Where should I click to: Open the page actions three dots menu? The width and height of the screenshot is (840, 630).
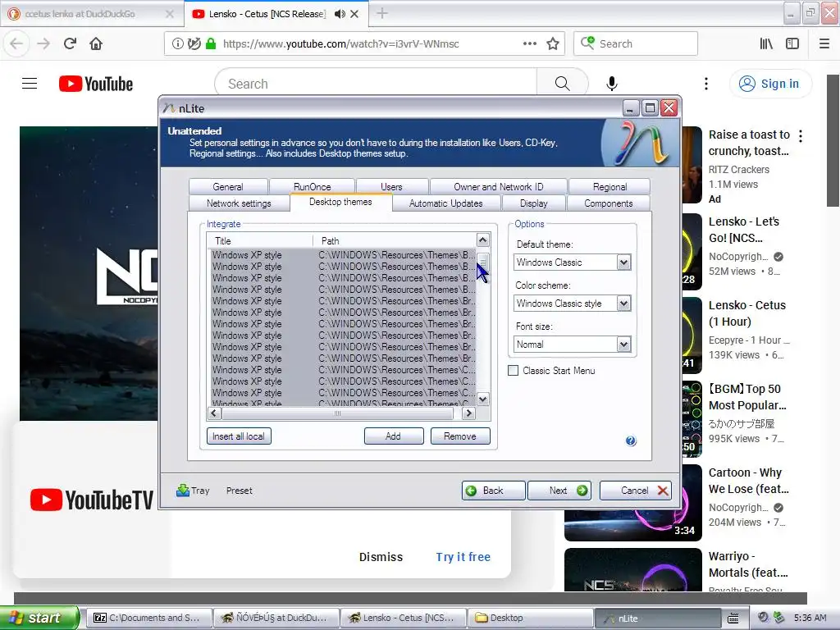[530, 43]
